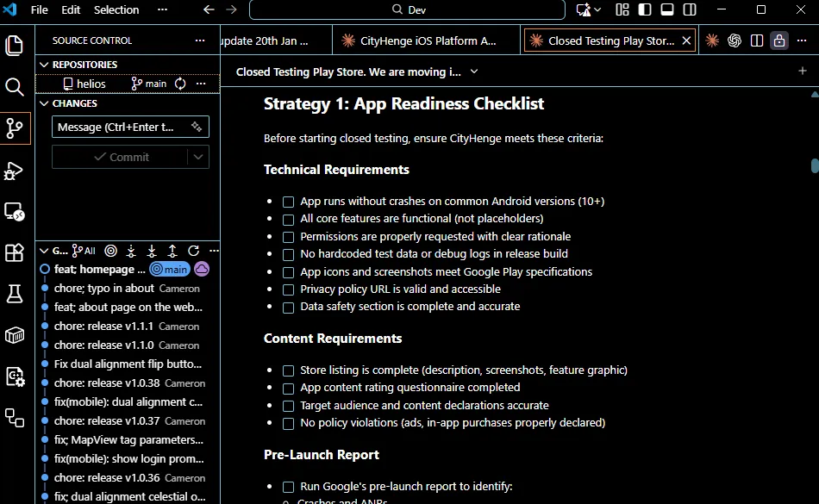Open Copilot chat icon in title bar

pos(583,9)
